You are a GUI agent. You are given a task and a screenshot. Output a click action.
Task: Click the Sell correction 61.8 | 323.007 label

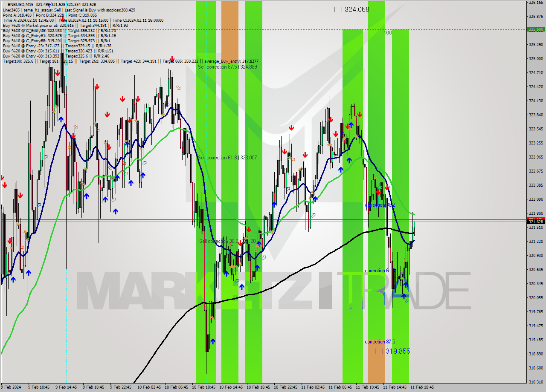click(227, 158)
